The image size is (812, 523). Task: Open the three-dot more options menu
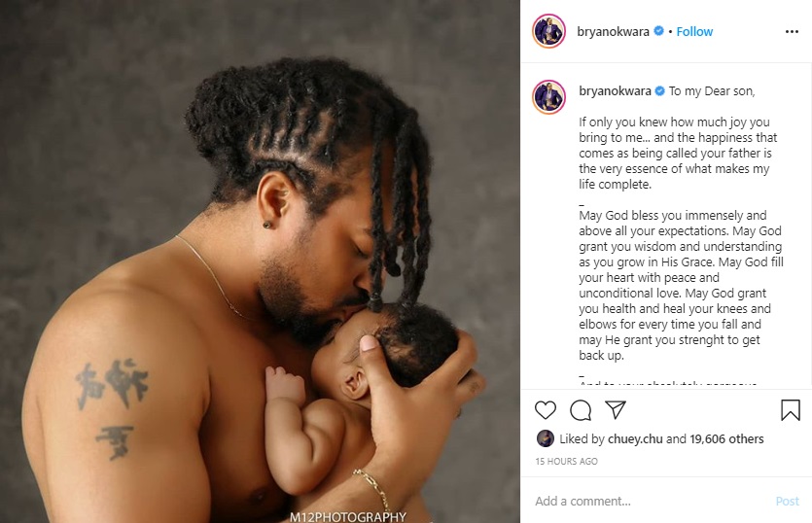792,31
